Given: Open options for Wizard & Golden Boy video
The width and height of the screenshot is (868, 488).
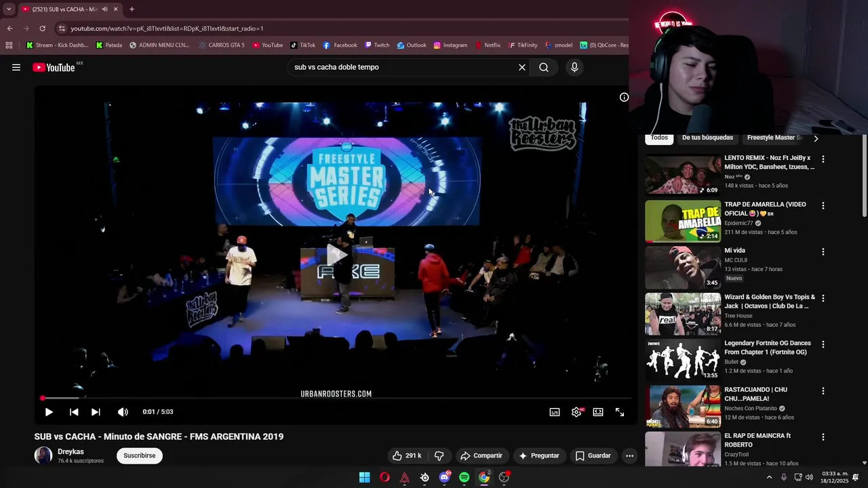Looking at the screenshot, I should (823, 298).
